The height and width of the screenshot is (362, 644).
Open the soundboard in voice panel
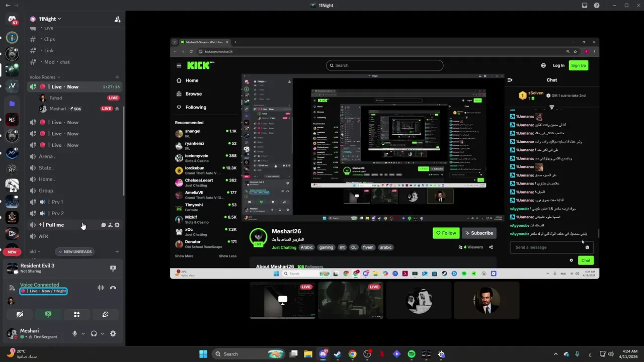(x=105, y=314)
